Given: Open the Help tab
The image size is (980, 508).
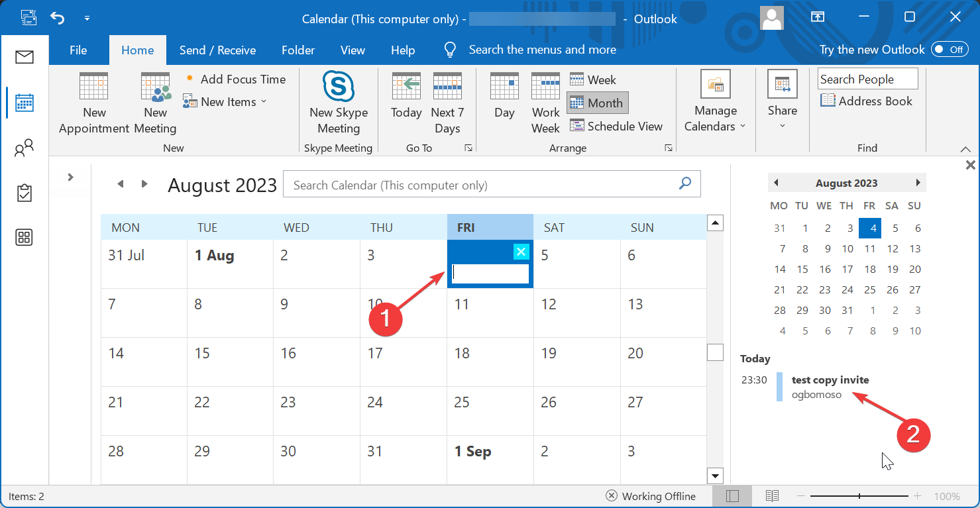Looking at the screenshot, I should point(403,50).
